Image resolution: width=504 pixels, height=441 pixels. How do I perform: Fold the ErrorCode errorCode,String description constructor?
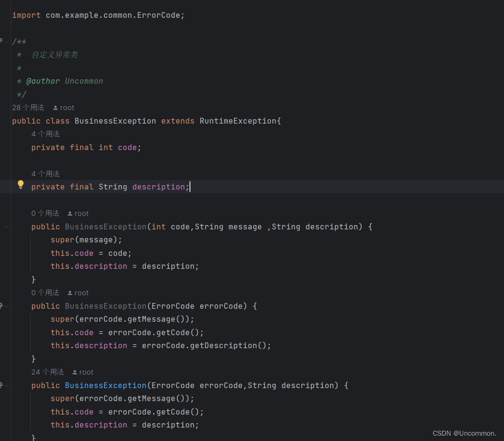pyautogui.click(x=6, y=385)
